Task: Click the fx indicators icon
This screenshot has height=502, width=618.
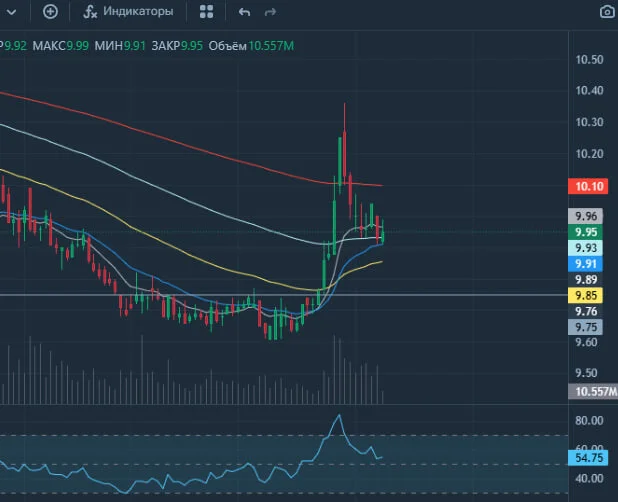Action: click(x=90, y=12)
